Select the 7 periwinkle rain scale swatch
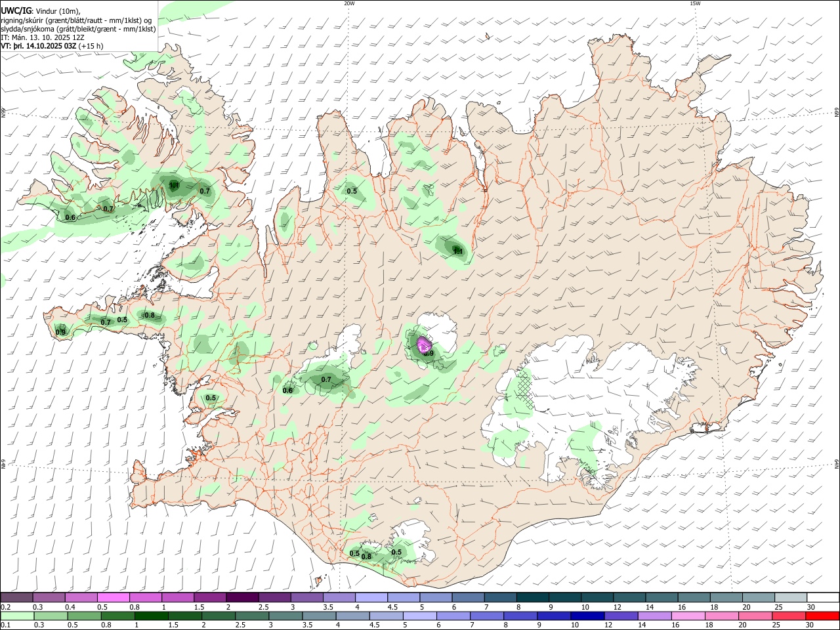Screen dimensions: 840x630 pyautogui.click(x=487, y=616)
